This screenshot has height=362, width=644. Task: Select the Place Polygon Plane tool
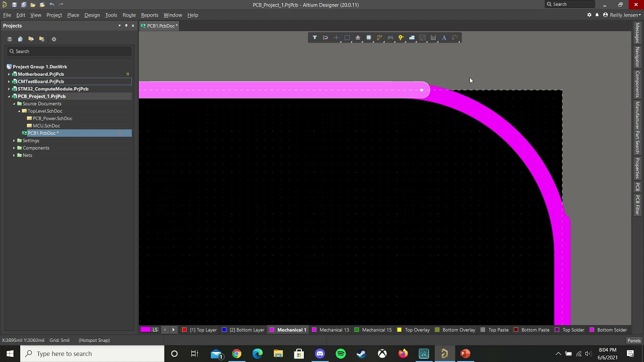coord(412,38)
